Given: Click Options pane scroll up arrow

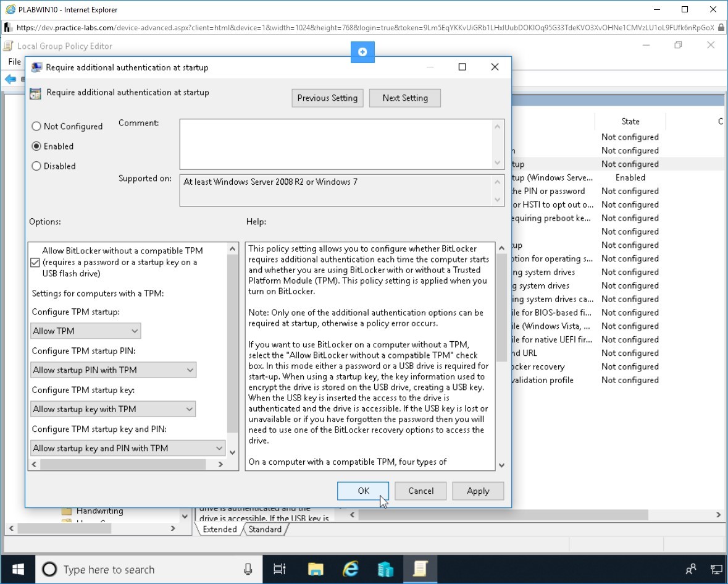Looking at the screenshot, I should point(233,249).
